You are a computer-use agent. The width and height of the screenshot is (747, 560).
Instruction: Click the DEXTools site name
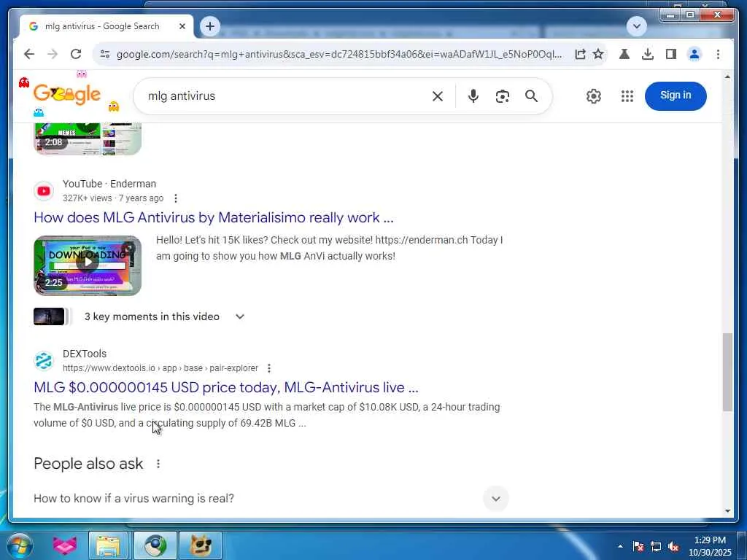coord(85,354)
